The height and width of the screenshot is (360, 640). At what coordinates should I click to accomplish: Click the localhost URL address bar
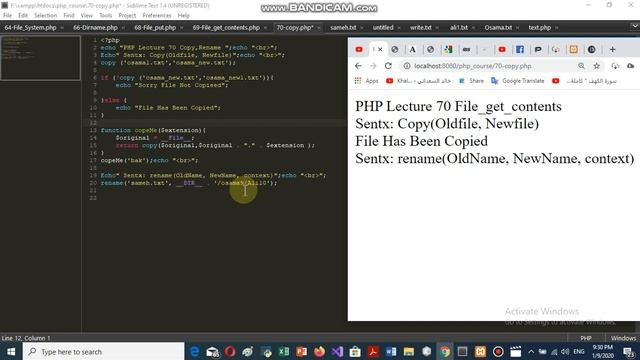pyautogui.click(x=473, y=66)
